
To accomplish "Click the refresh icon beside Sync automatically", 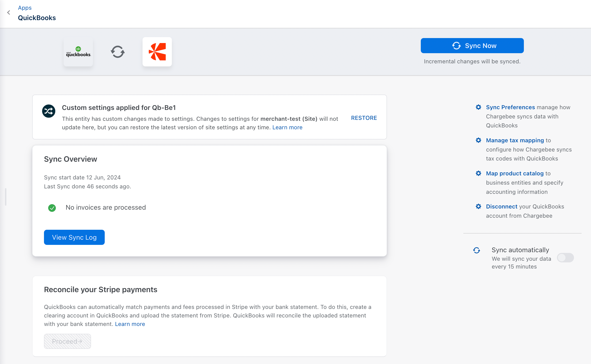I will (477, 250).
